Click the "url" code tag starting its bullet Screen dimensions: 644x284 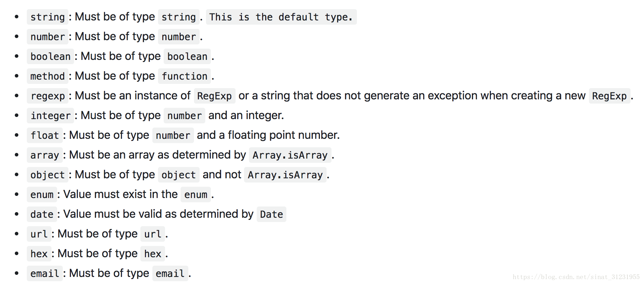pyautogui.click(x=39, y=234)
